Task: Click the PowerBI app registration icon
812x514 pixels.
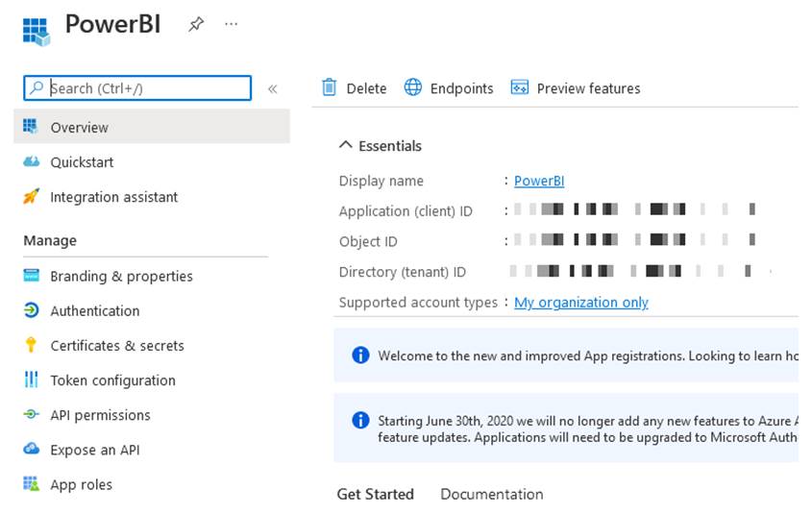Action: click(x=37, y=32)
